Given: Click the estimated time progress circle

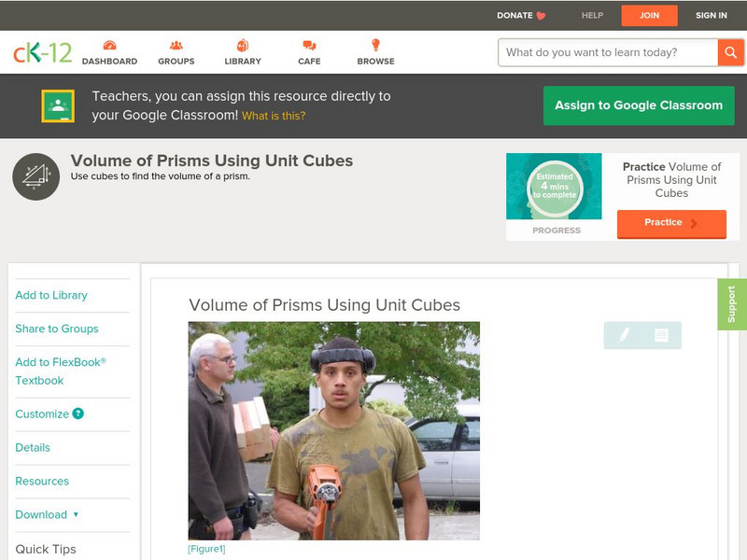Looking at the screenshot, I should [x=554, y=187].
